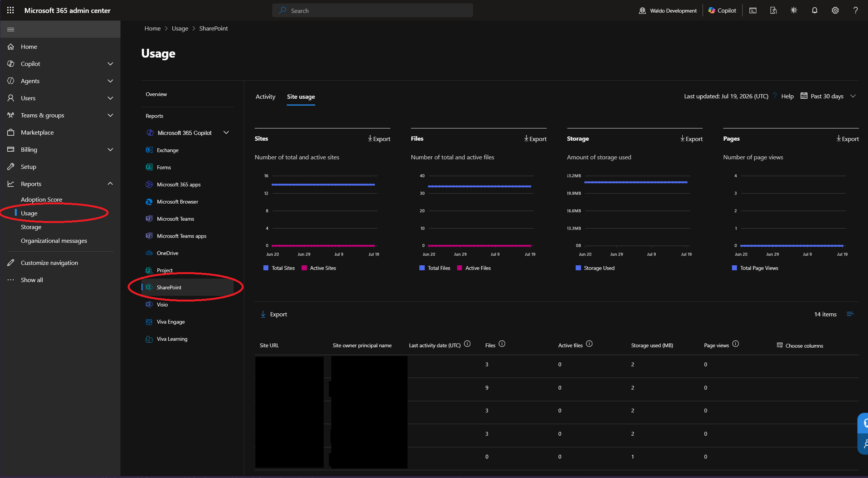Screen dimensions: 868x478
Task: Click the Viva Engage icon
Action: click(x=149, y=321)
